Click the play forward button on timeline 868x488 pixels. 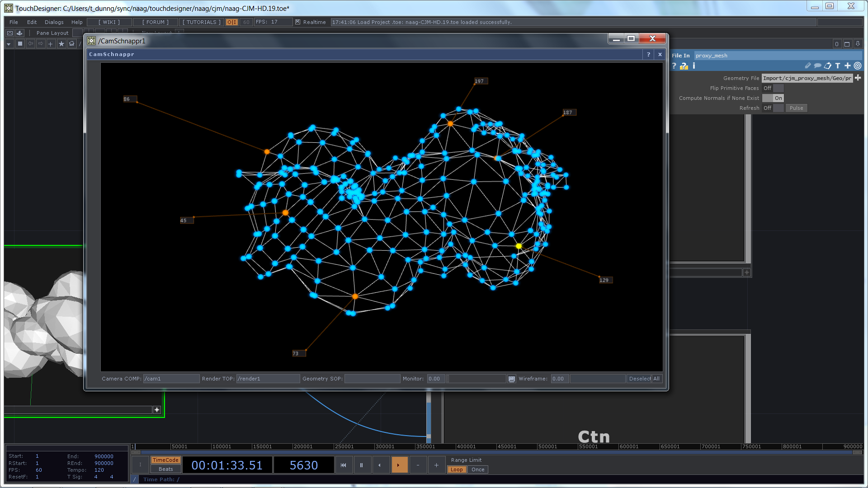click(398, 465)
